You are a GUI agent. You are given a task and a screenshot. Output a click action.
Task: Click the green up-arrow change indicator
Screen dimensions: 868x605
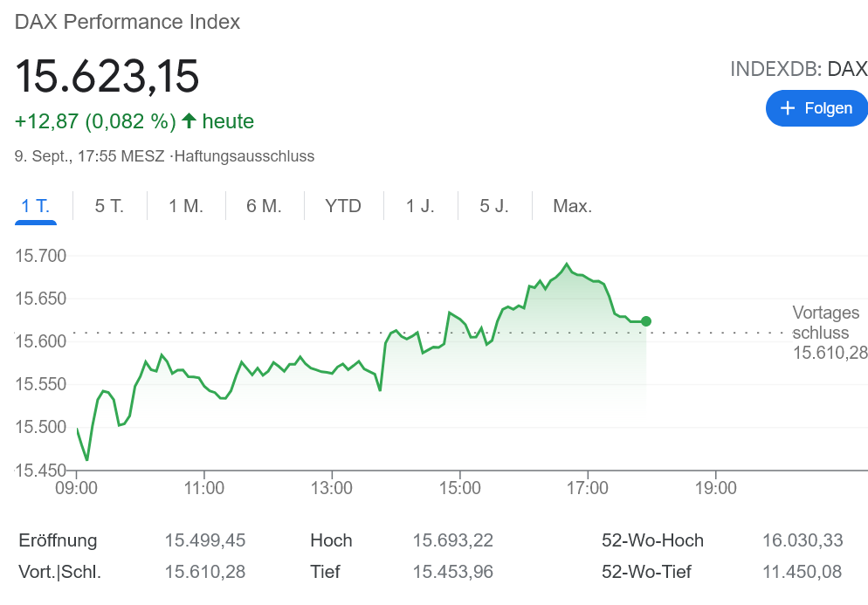(x=189, y=121)
